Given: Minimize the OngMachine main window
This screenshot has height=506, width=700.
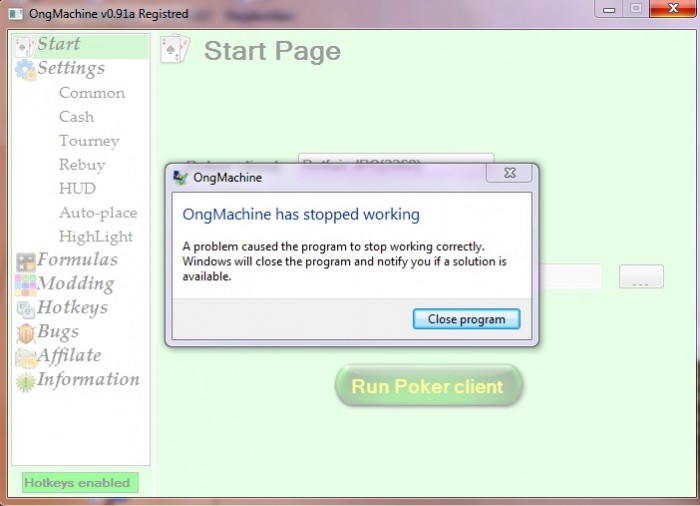Looking at the screenshot, I should pyautogui.click(x=609, y=9).
